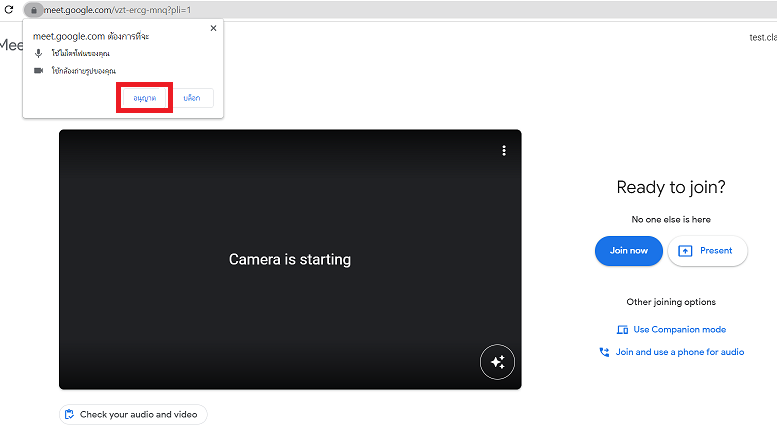Click the 'Ready to join?' heading
This screenshot has height=437, width=777.
click(671, 187)
